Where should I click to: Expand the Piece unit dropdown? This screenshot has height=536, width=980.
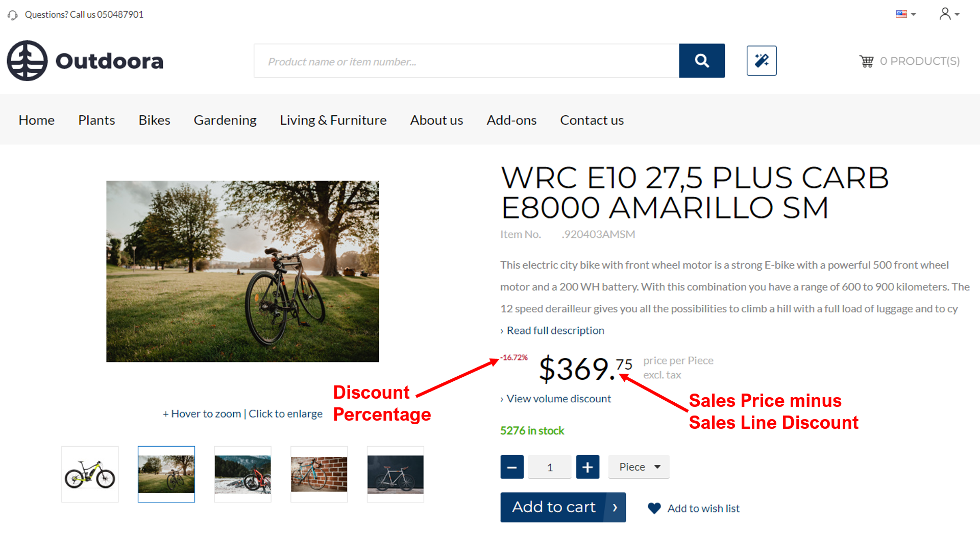coord(639,467)
